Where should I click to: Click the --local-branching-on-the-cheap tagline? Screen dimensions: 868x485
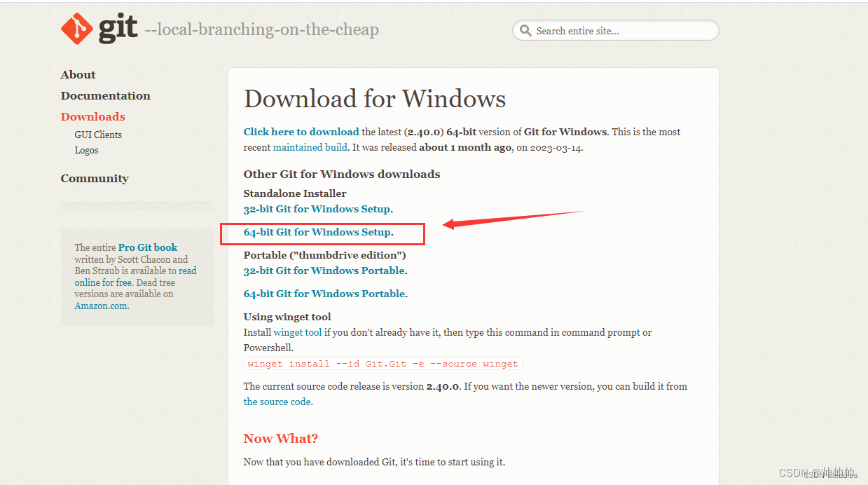tap(261, 29)
